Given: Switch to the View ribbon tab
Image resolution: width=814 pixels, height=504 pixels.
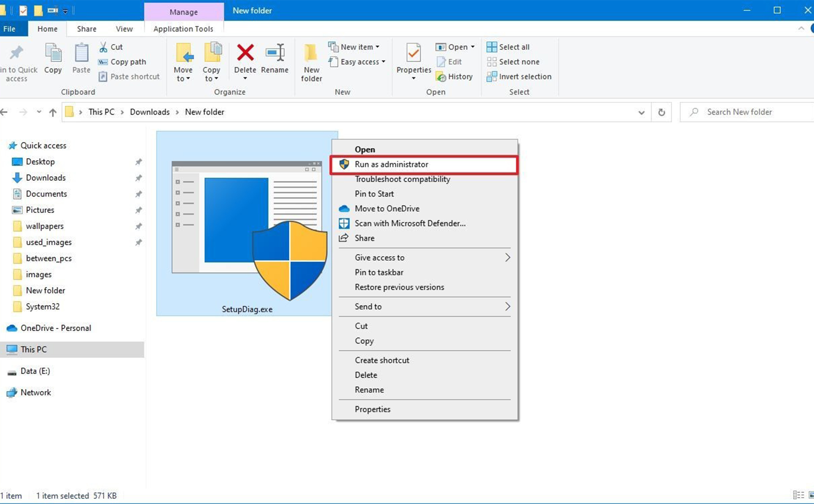Looking at the screenshot, I should [x=124, y=29].
